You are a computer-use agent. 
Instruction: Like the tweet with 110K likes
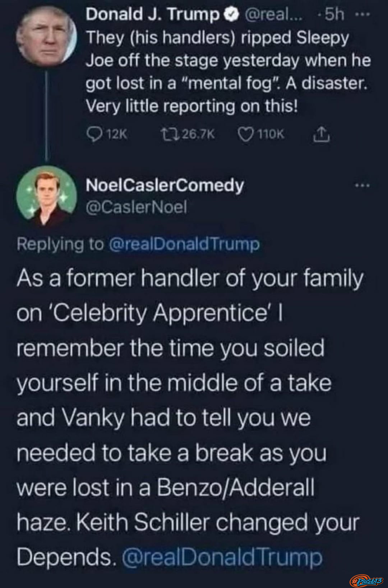246,134
